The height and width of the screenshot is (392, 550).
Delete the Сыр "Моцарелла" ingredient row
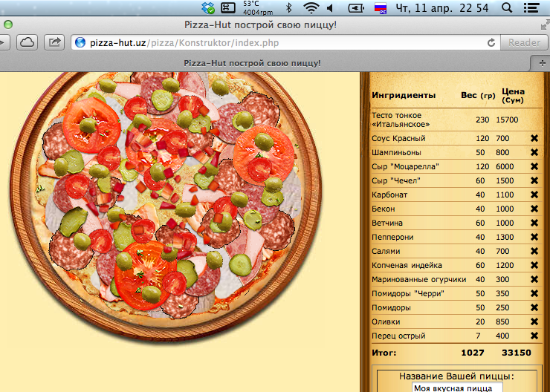click(x=534, y=166)
